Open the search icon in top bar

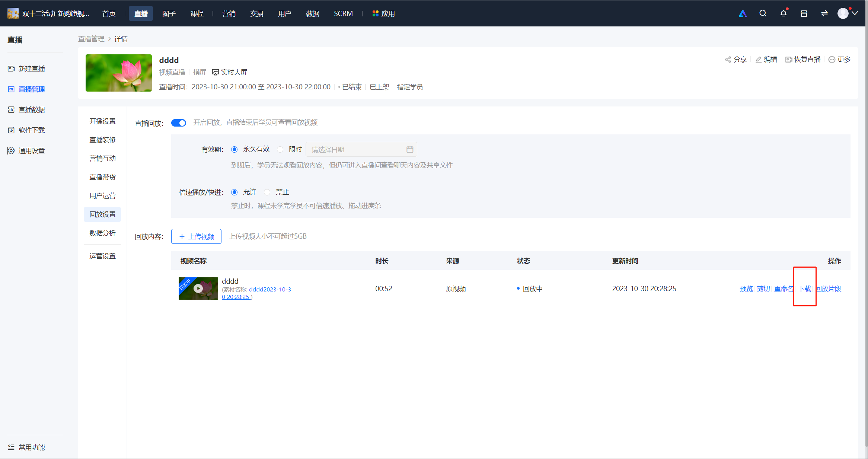(x=763, y=13)
